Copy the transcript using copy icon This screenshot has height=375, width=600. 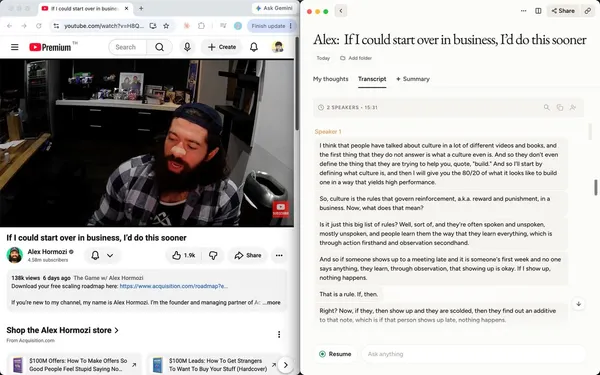(x=560, y=108)
